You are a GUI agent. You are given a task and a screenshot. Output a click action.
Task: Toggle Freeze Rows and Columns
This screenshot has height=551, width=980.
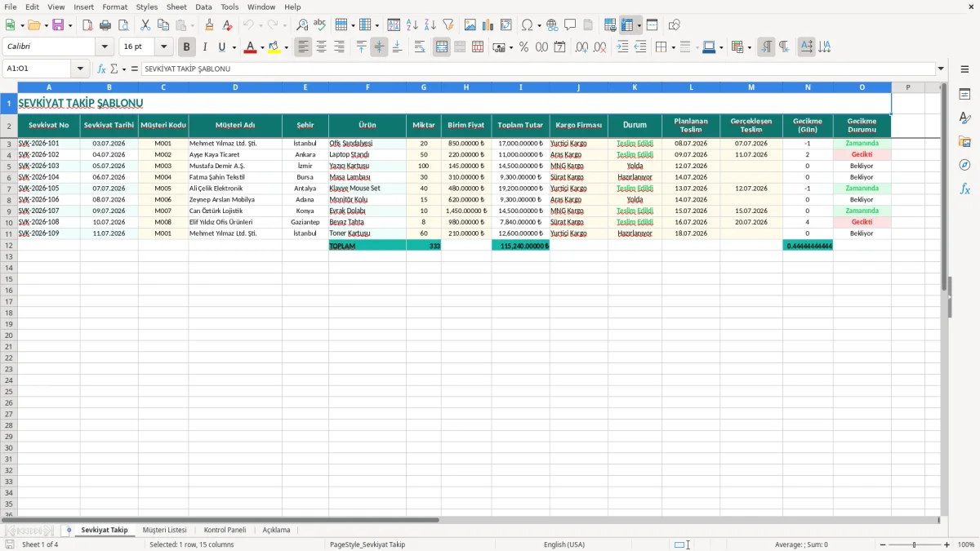point(627,25)
